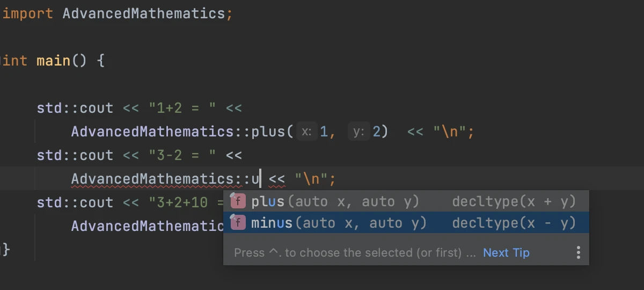
Task: Click the first 'std::cout' statement
Action: [x=75, y=108]
